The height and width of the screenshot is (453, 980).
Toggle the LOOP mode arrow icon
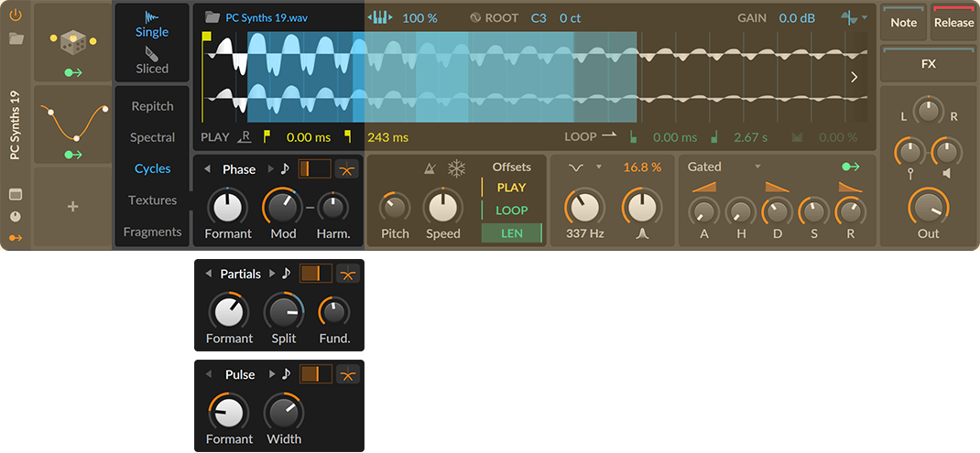pos(609,135)
